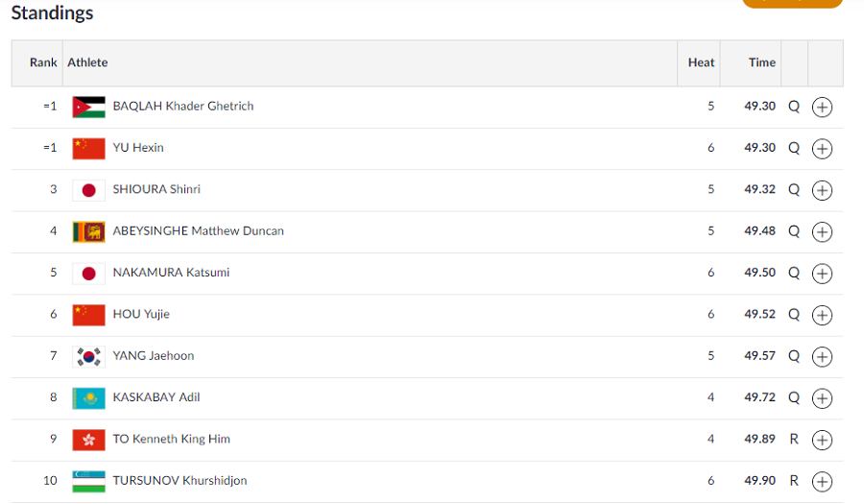Expand SHIOURA Shinri result details
This screenshot has height=504, width=864.
822,190
